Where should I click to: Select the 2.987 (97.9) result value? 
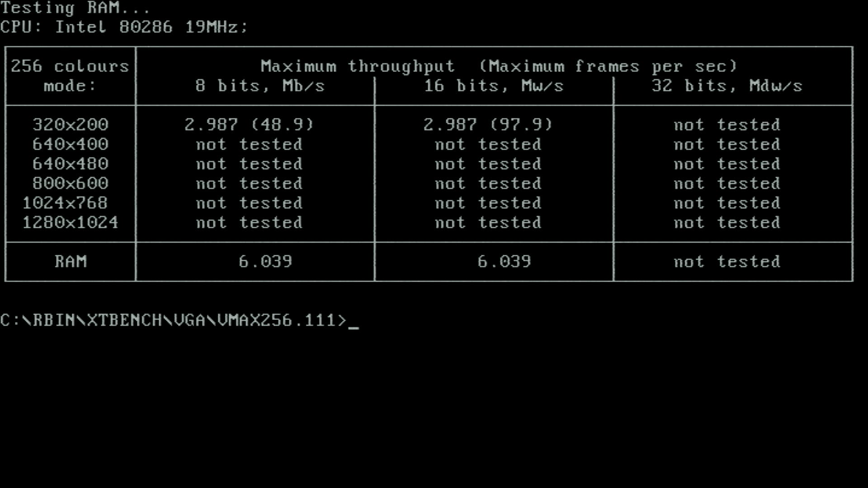pos(488,124)
